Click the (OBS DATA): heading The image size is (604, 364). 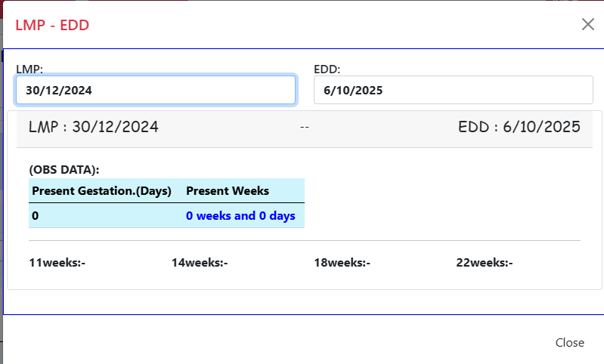[x=64, y=170]
